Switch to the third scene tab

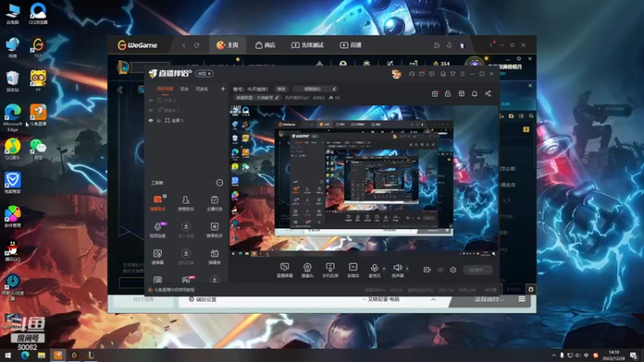(x=202, y=88)
